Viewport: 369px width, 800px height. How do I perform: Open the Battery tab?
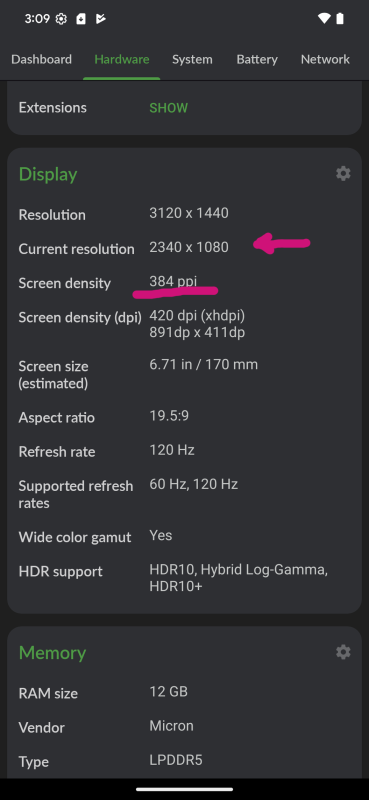[257, 59]
